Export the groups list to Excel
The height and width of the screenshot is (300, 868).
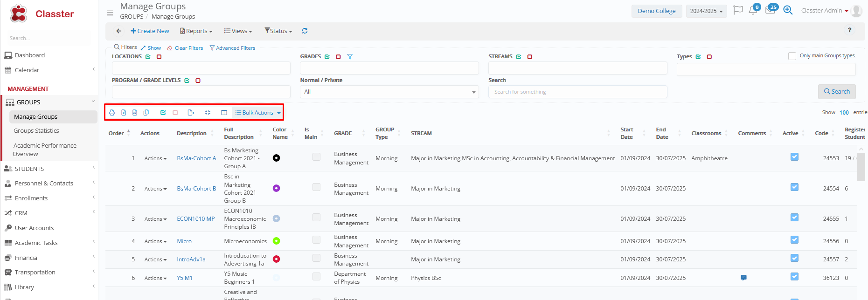[x=124, y=113]
